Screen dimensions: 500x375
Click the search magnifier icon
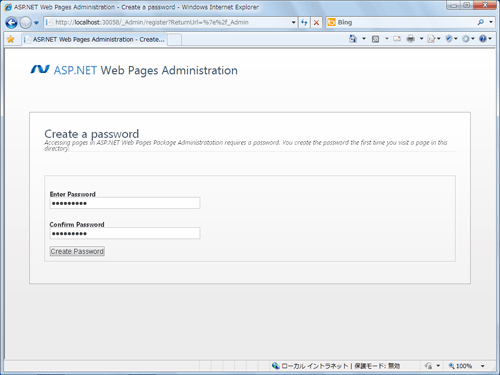[x=480, y=22]
